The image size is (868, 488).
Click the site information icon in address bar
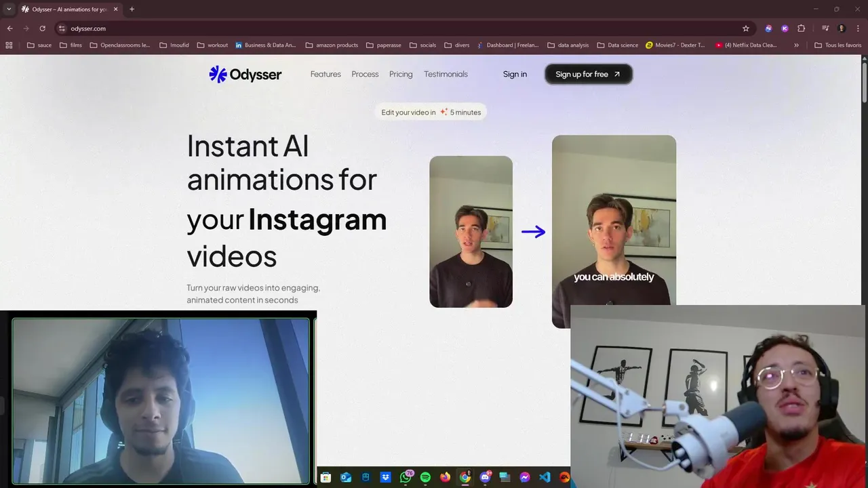tap(62, 28)
